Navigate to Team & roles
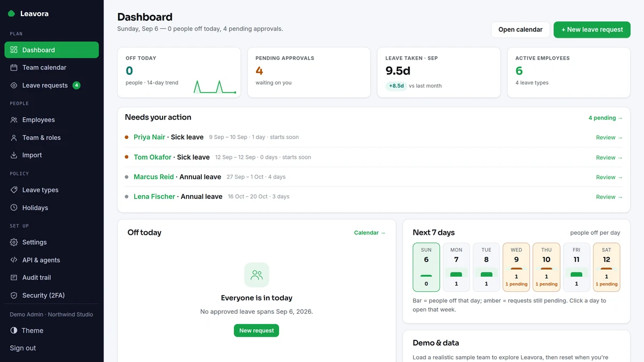 [52, 137]
